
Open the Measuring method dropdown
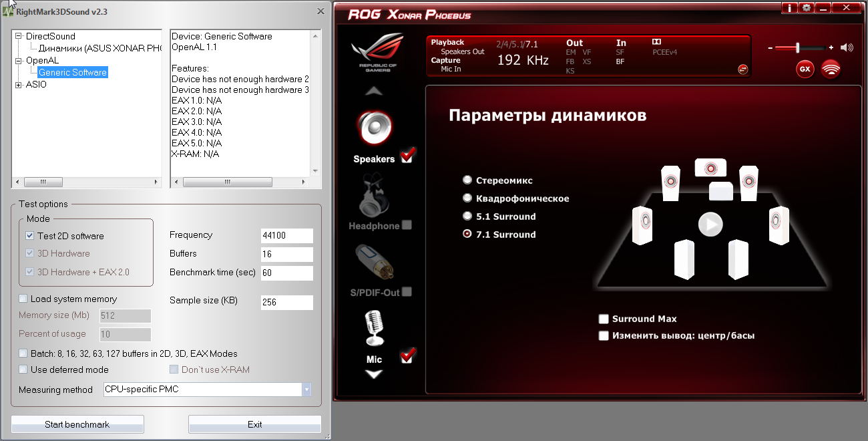point(306,390)
